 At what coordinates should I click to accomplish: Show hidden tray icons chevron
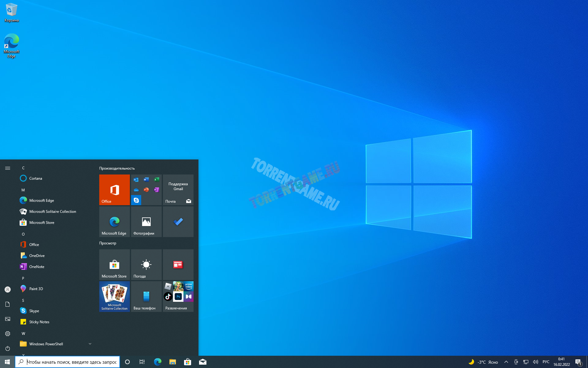[506, 362]
